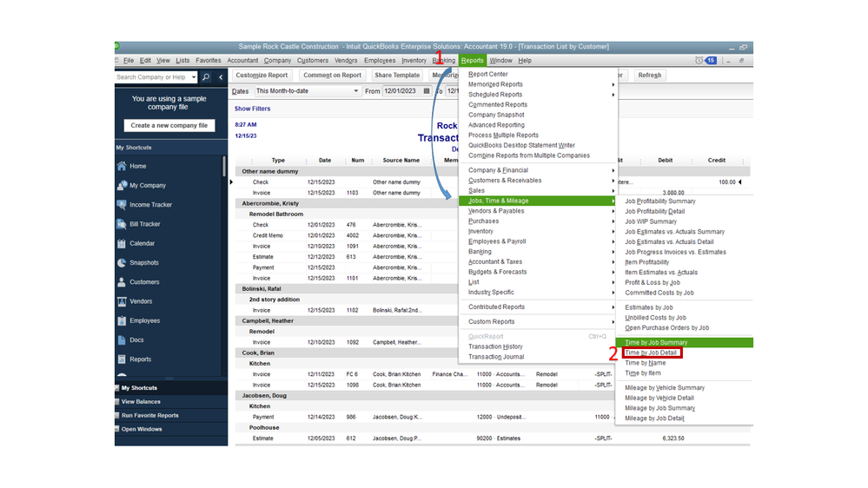868x488 pixels.
Task: Open the Bill Tracker shortcut icon
Action: point(122,224)
